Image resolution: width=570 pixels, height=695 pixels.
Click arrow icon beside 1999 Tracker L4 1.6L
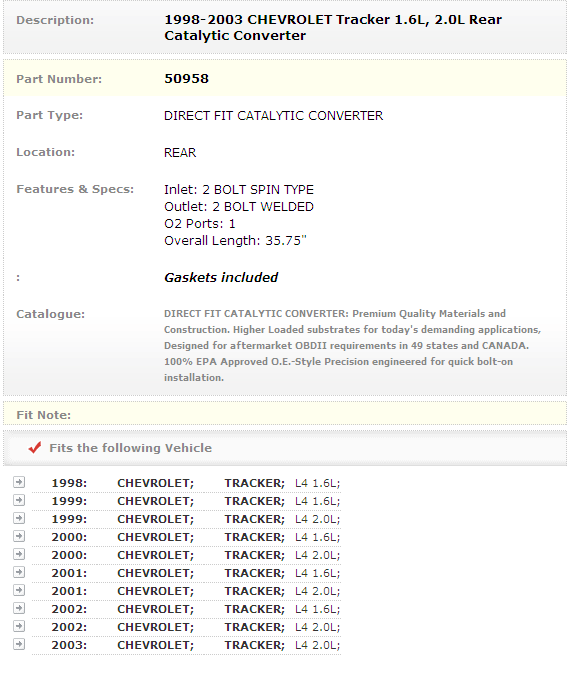pyautogui.click(x=19, y=500)
